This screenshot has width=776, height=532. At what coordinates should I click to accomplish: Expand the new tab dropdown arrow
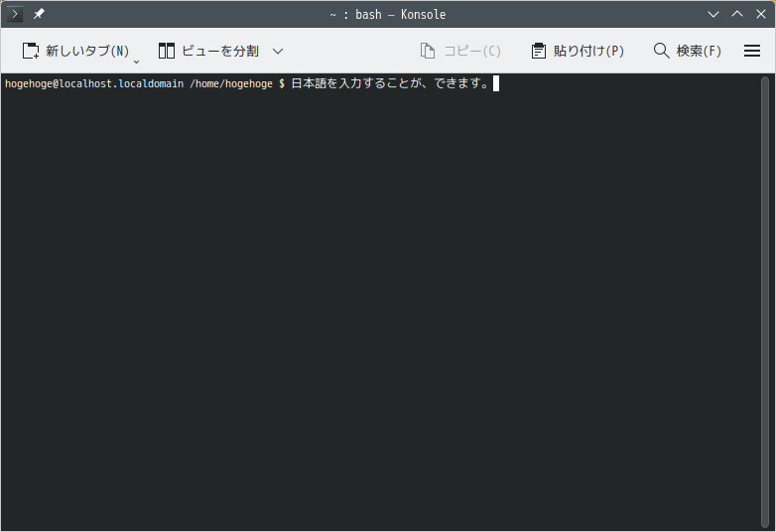pyautogui.click(x=137, y=62)
